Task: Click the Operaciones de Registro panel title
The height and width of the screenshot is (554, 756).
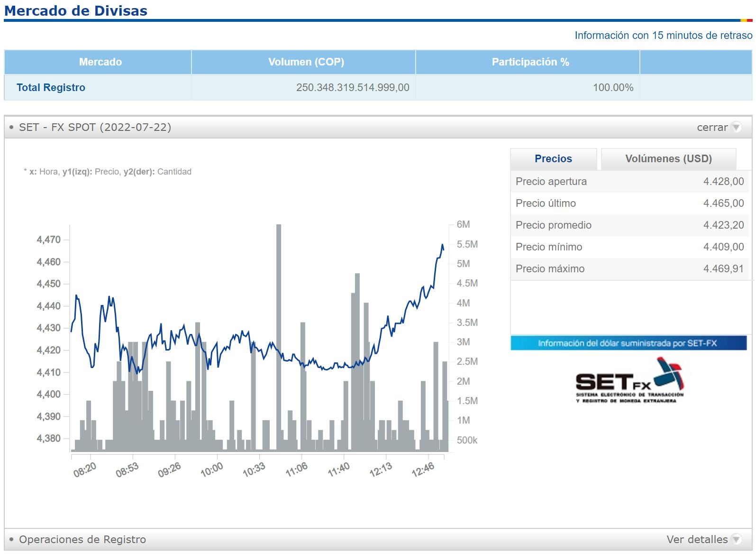Action: [x=82, y=539]
